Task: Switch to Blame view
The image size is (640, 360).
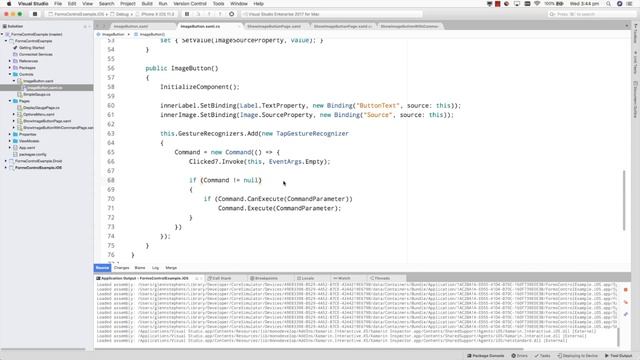Action: (x=140, y=268)
